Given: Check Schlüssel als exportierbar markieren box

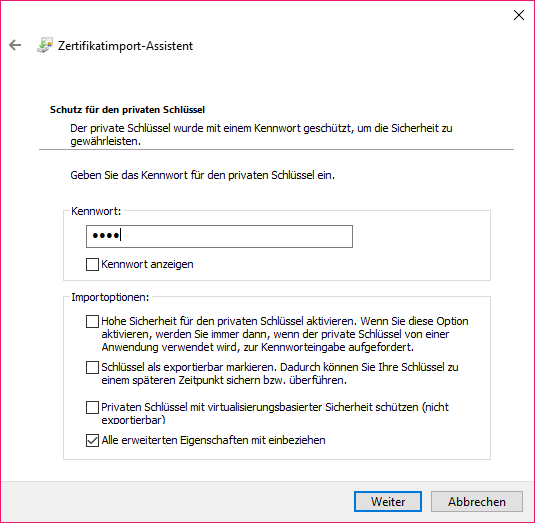Looking at the screenshot, I should (x=92, y=367).
